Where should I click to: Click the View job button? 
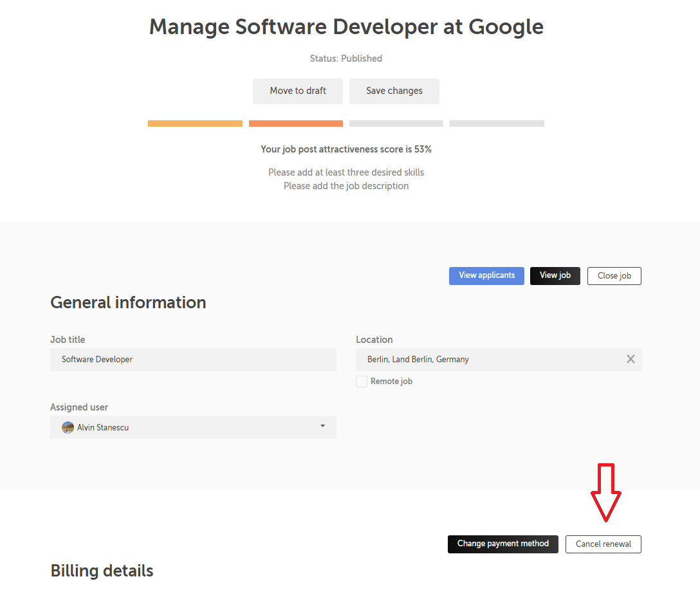tap(555, 276)
